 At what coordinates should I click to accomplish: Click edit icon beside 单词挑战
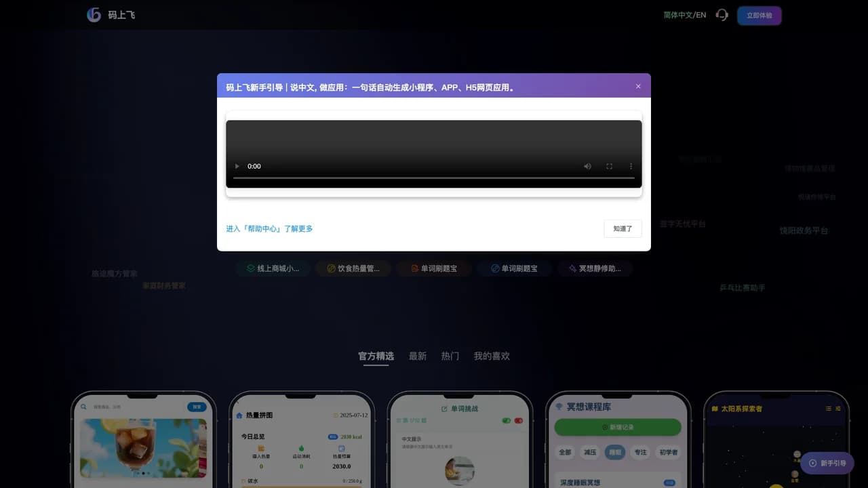(444, 409)
